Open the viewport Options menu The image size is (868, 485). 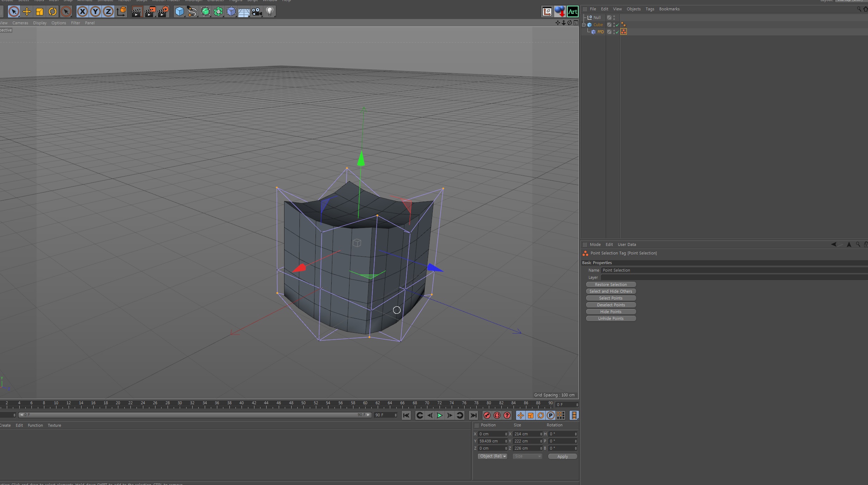pyautogui.click(x=59, y=23)
